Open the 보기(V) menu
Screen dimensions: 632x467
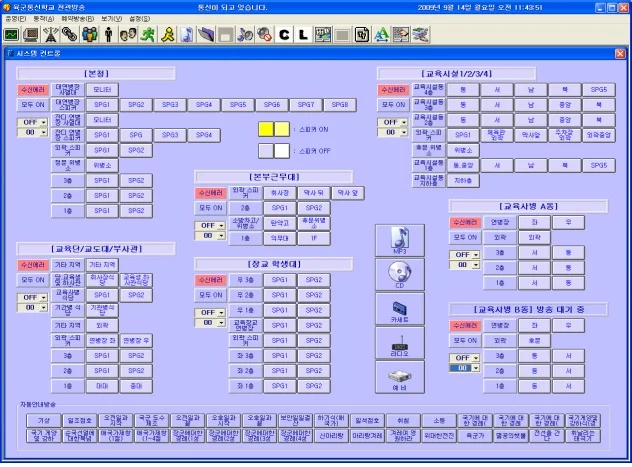click(112, 19)
